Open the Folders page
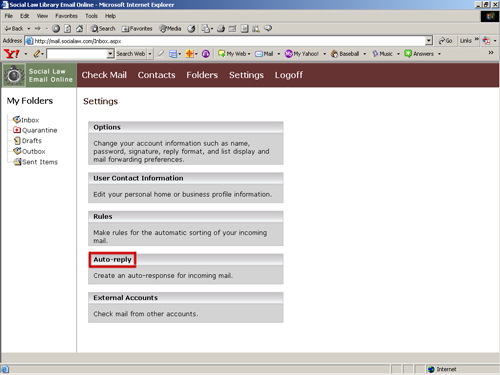Viewport: 500px width, 375px height. click(x=202, y=75)
